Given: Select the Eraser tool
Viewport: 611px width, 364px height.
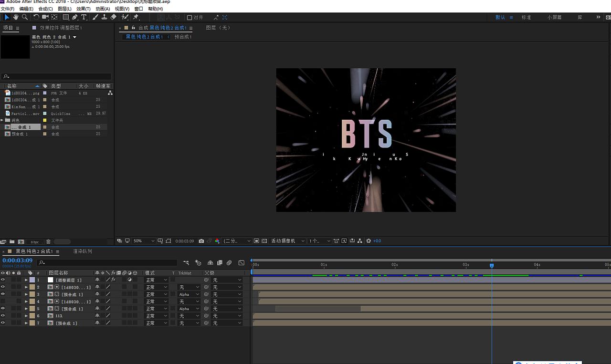Looking at the screenshot, I should 114,17.
